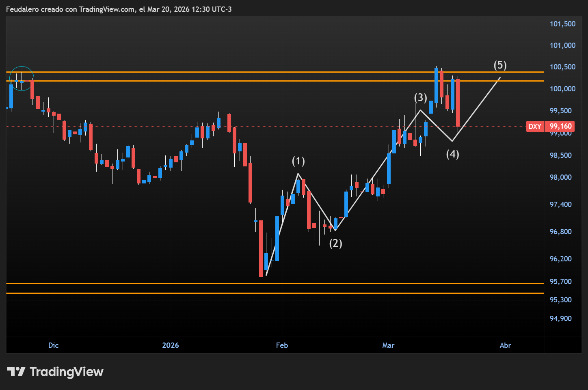
Task: Click the TradingView wordmark text
Action: (x=67, y=372)
